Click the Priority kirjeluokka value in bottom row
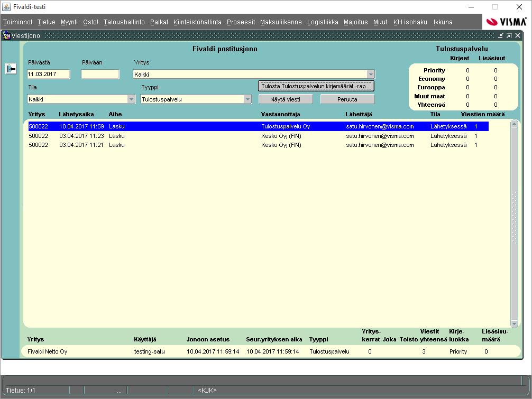This screenshot has height=399, width=532. point(458,351)
